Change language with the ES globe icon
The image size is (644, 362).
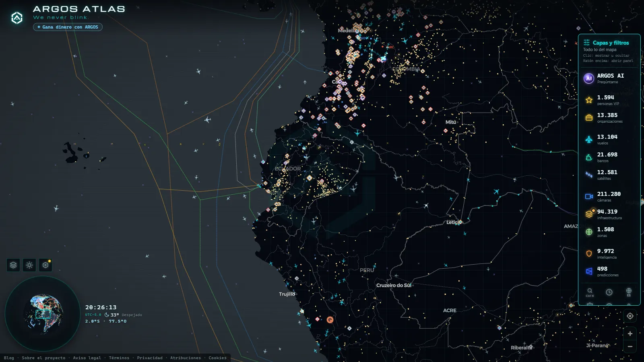point(629,292)
